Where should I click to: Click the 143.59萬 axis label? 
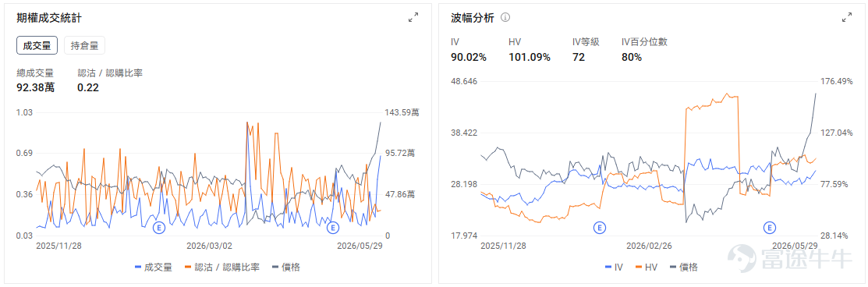tap(402, 112)
